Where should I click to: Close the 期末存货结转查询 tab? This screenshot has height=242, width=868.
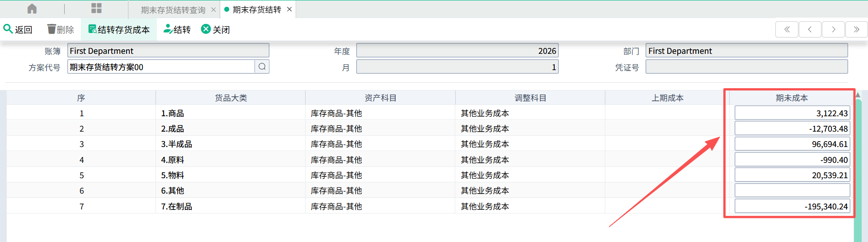coord(213,10)
